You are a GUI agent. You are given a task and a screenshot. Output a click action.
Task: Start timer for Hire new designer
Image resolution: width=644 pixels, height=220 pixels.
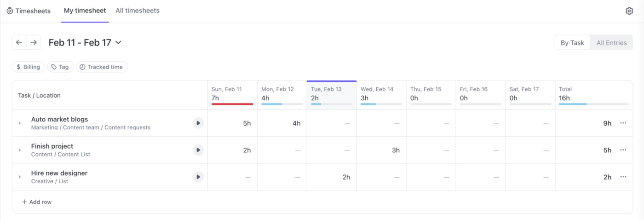click(198, 177)
